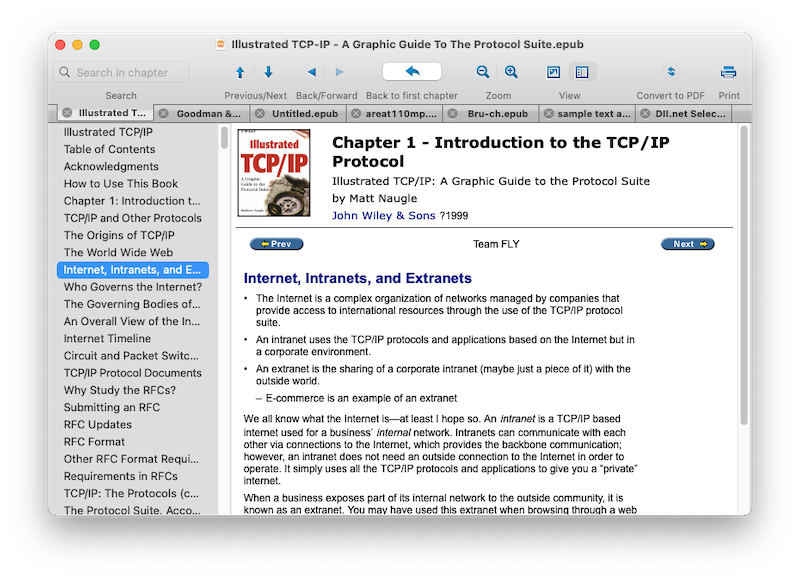This screenshot has width=800, height=579.
Task: Click the Previous chapter up arrow
Action: pos(240,72)
